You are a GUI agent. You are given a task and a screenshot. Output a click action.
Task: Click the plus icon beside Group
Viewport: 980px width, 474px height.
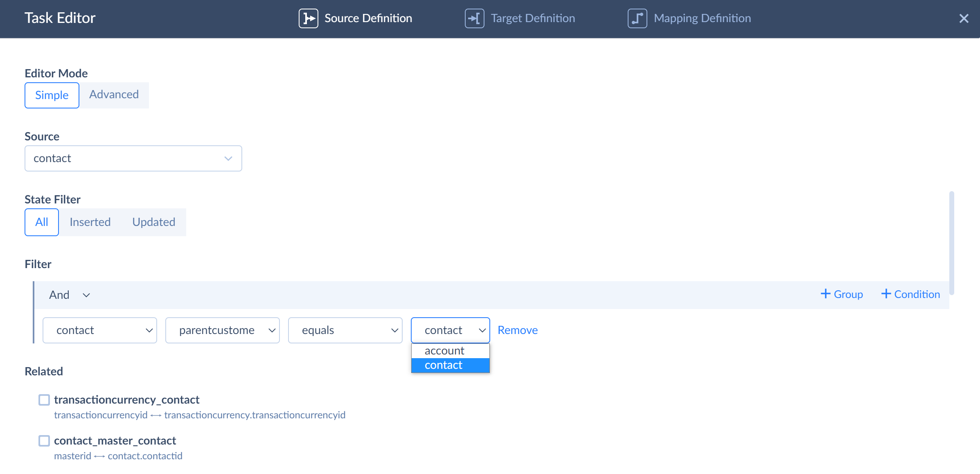[825, 294]
